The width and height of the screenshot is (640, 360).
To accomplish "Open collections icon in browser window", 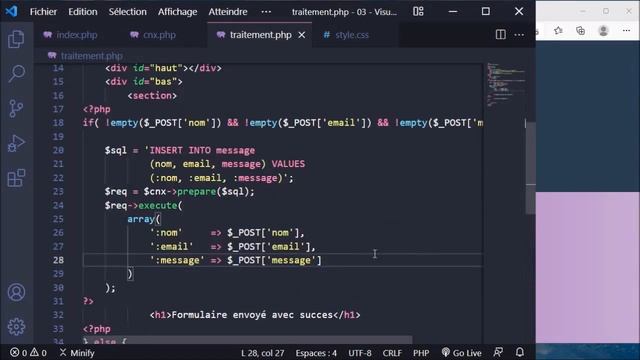I will click(x=580, y=31).
